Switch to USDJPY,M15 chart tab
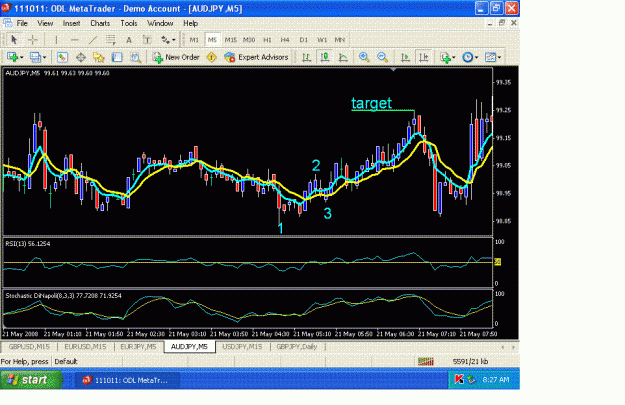Viewport: 625px width, 405px height. pyautogui.click(x=242, y=347)
